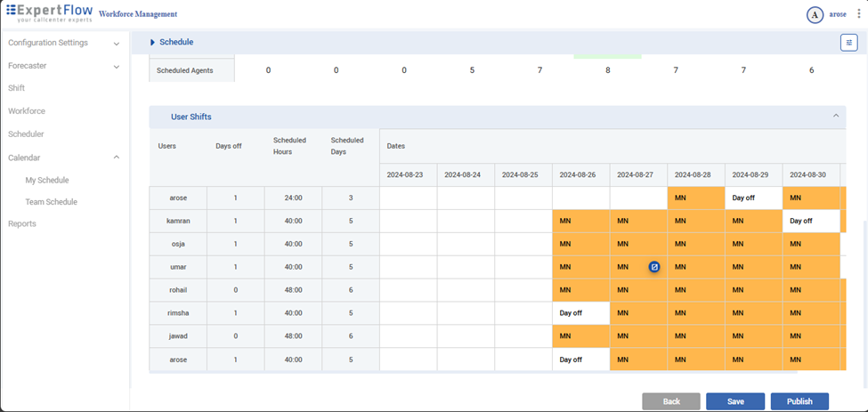Click the gray Back button
This screenshot has height=412, width=868.
coord(670,401)
